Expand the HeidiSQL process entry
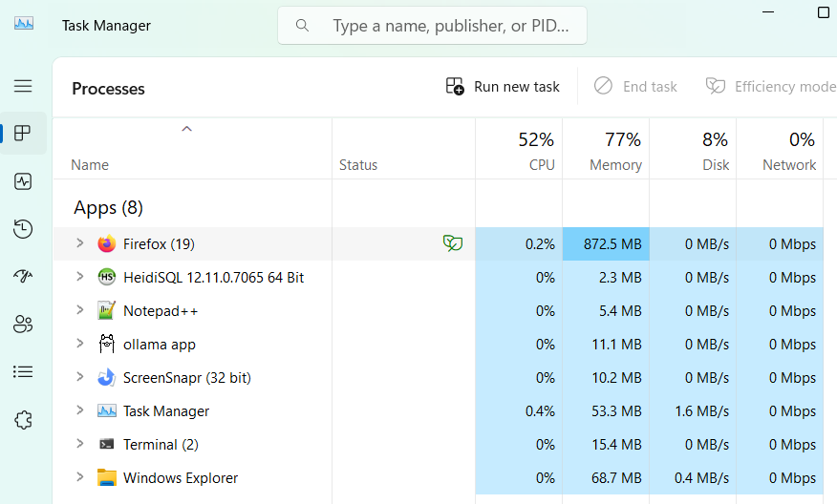The height and width of the screenshot is (504, 837). click(x=80, y=277)
